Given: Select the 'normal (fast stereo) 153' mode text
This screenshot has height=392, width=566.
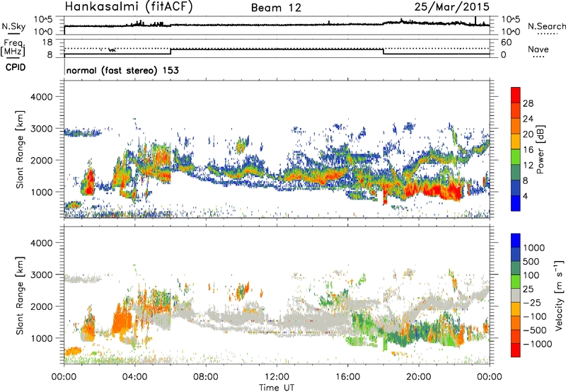Looking at the screenshot, I should 122,71.
